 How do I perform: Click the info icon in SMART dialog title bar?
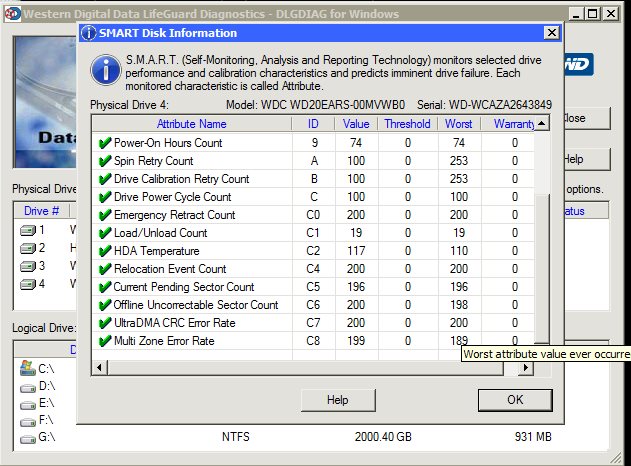(89, 33)
